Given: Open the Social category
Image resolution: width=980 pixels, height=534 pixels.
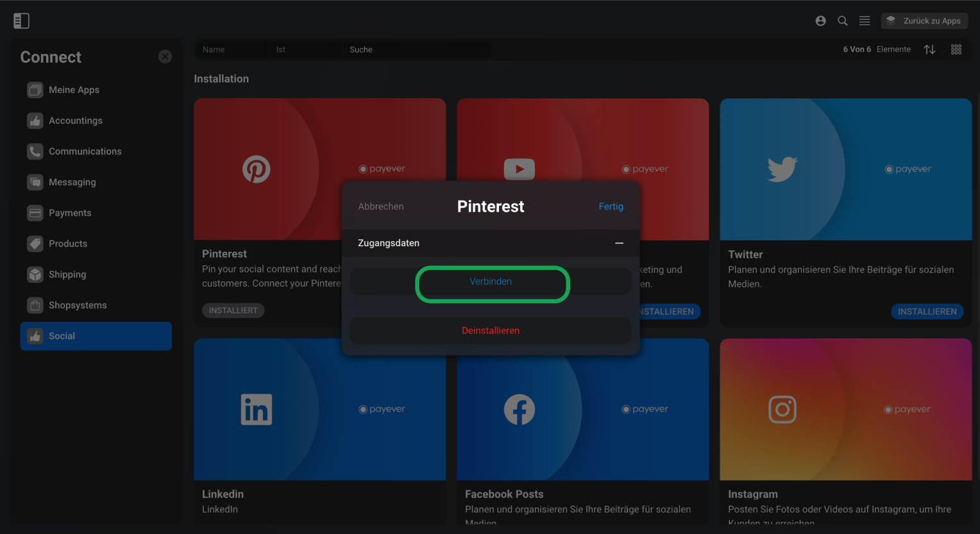Looking at the screenshot, I should (x=96, y=336).
